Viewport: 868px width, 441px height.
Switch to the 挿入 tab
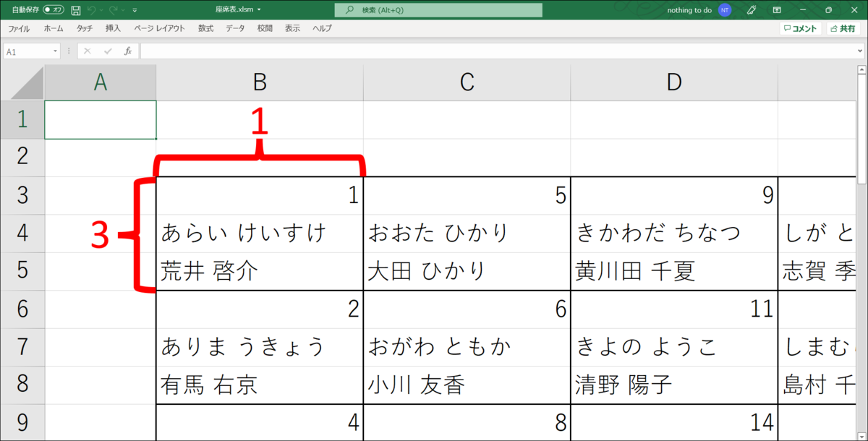113,28
